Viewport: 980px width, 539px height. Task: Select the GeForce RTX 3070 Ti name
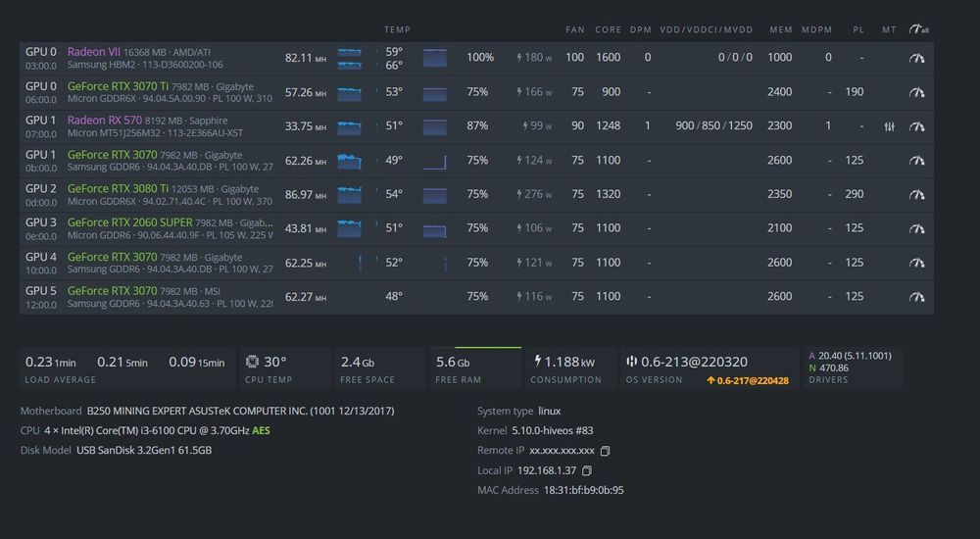tap(119, 86)
